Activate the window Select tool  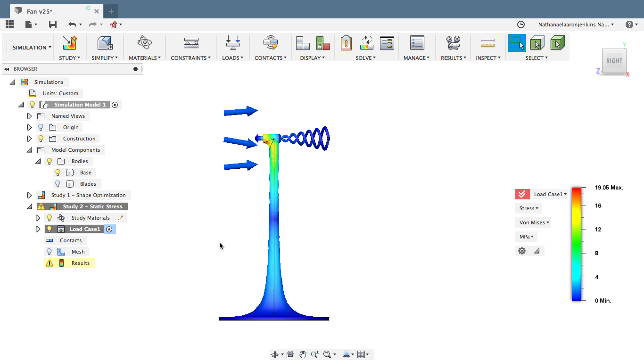click(x=517, y=43)
